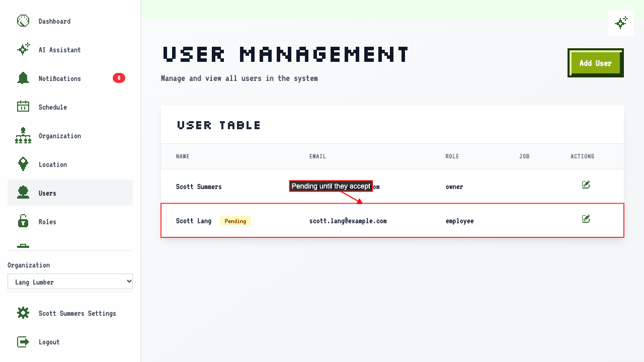Click the AI Assistant sparkle icon in sidebar
644x362 pixels.
[23, 50]
